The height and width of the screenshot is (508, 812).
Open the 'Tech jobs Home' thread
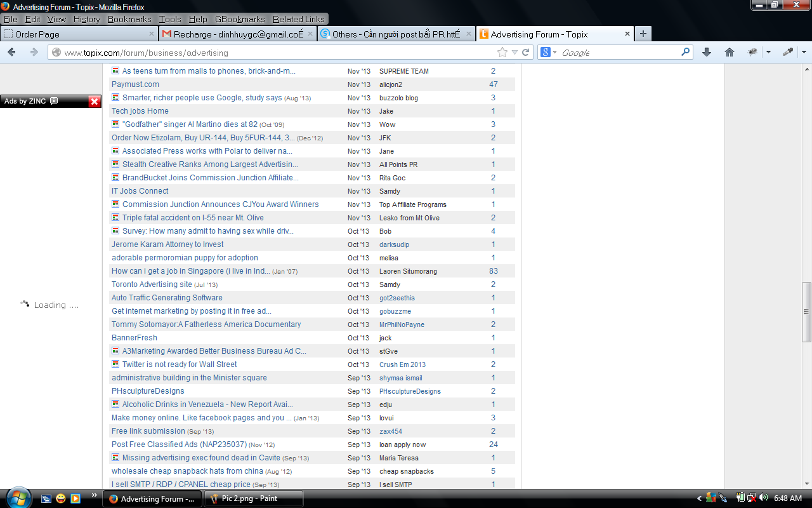(x=140, y=111)
